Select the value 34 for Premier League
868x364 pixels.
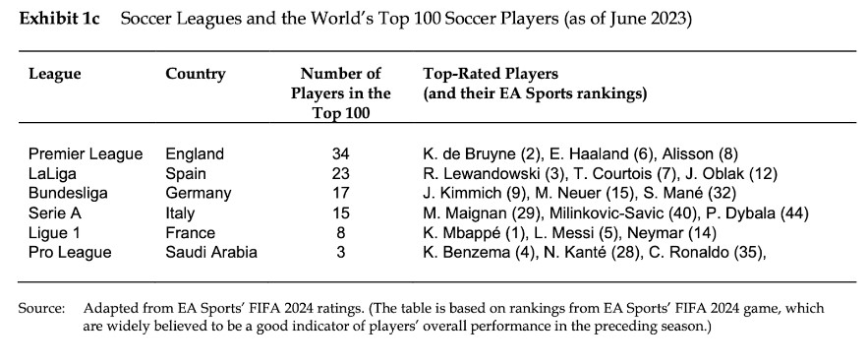340,154
